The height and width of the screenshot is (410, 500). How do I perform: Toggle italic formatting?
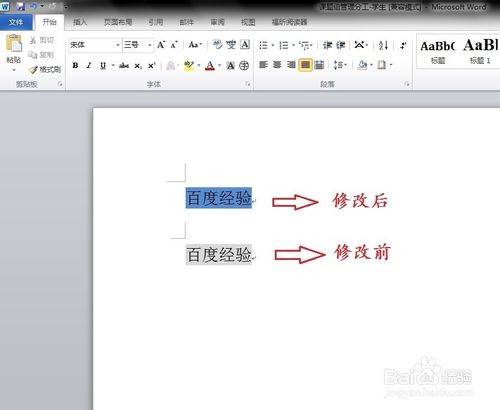pos(89,65)
